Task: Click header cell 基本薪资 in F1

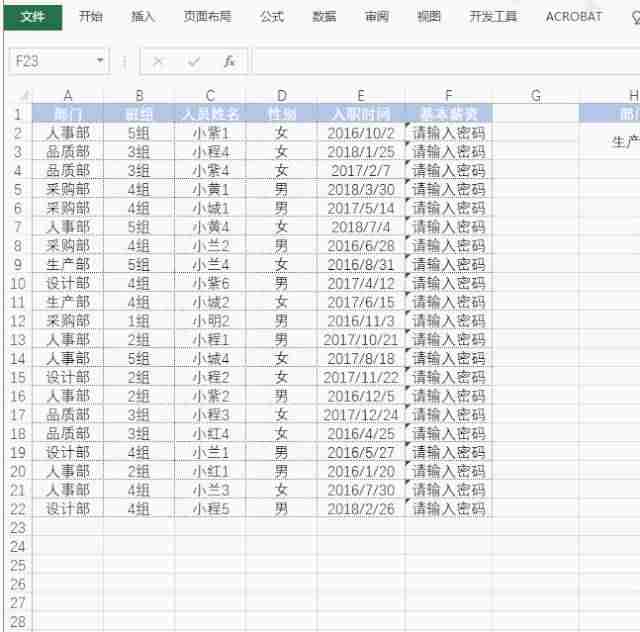Action: coord(449,114)
